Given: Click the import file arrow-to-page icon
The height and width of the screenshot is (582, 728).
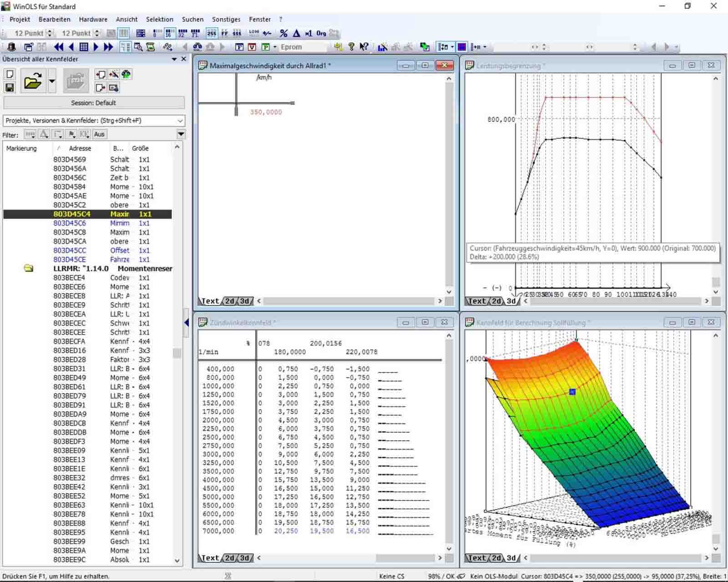Looking at the screenshot, I should (x=100, y=74).
